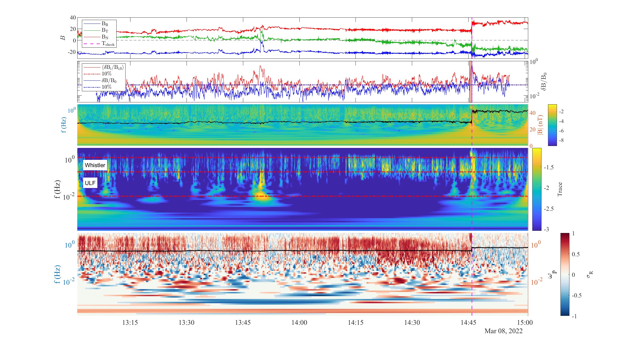Click the |B| (nT) right axis label

540,125
